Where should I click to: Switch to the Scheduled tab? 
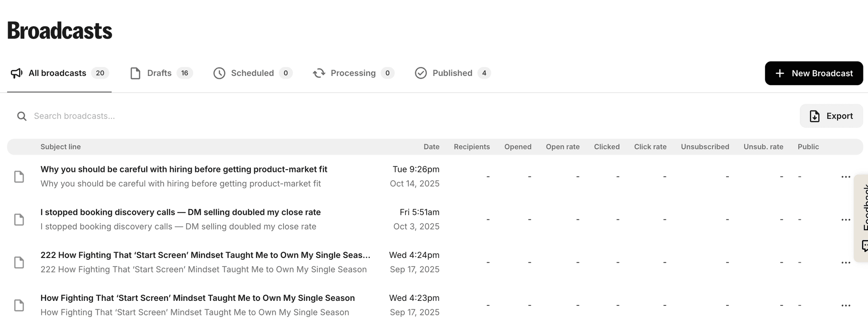(253, 73)
